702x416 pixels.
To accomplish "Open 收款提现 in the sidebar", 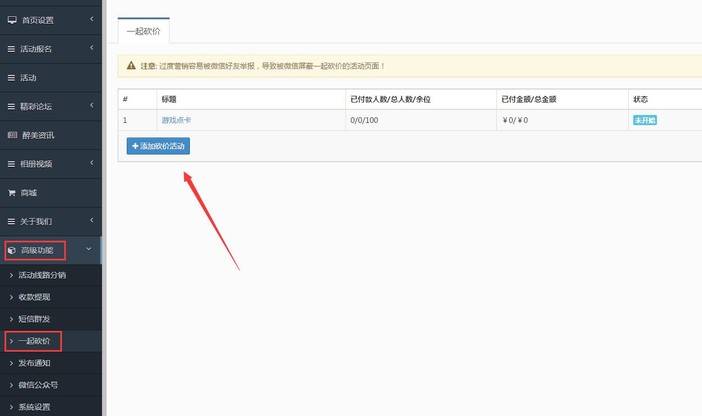I will tap(34, 297).
